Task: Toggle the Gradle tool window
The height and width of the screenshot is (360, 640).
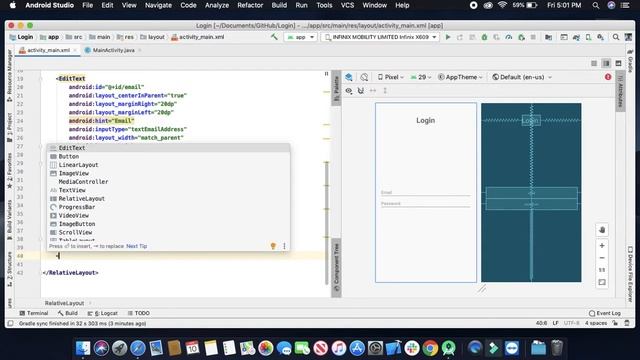Action: point(630,60)
